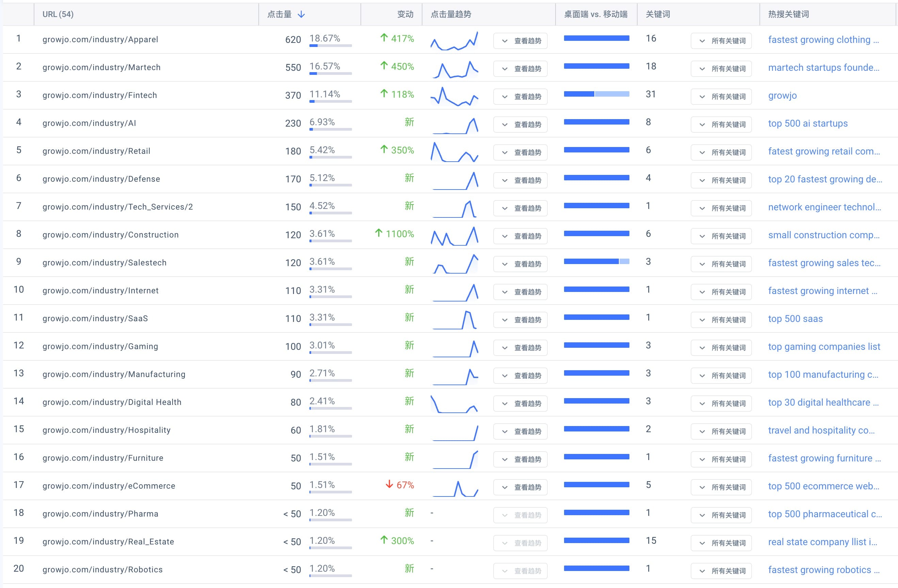The height and width of the screenshot is (588, 898).
Task: Select URL growjo.com/industry/Salestech
Action: pos(105,262)
